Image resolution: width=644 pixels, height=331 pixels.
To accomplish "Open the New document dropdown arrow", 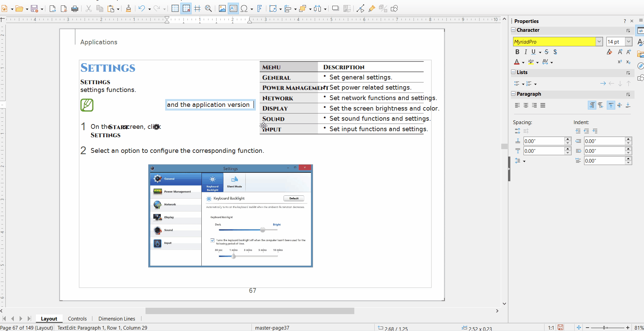I will tap(12, 9).
